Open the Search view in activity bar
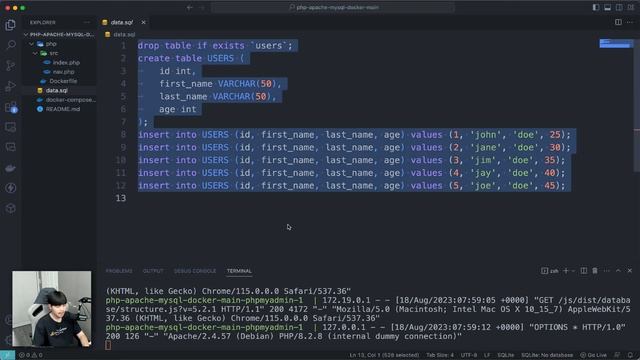This screenshot has width=640, height=360. click(x=11, y=45)
